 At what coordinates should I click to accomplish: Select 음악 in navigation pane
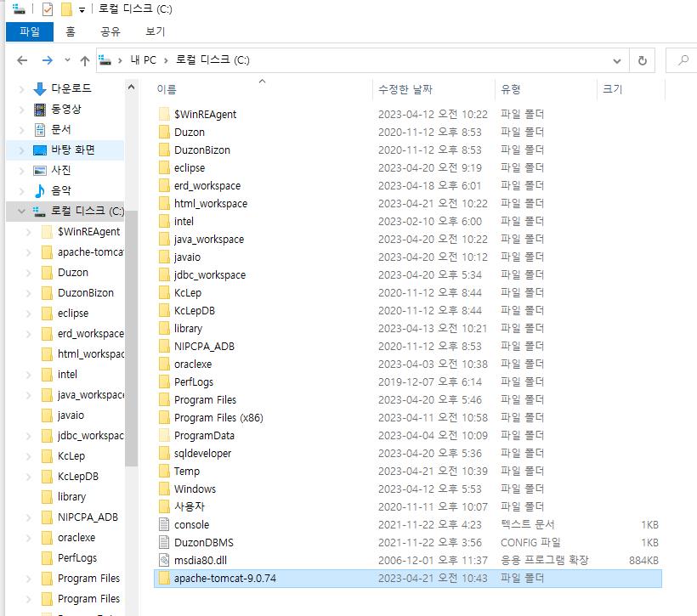(x=61, y=190)
